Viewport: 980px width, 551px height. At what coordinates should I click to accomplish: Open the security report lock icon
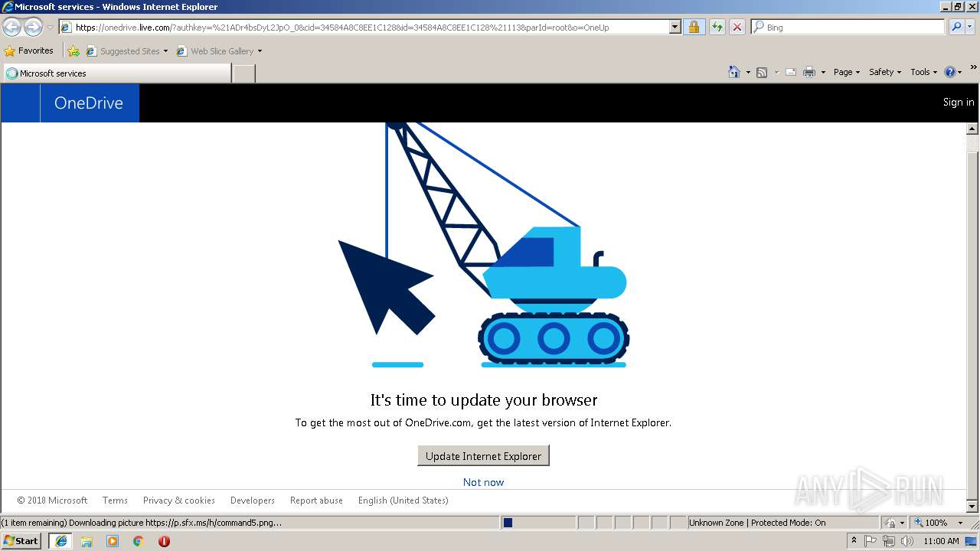694,28
